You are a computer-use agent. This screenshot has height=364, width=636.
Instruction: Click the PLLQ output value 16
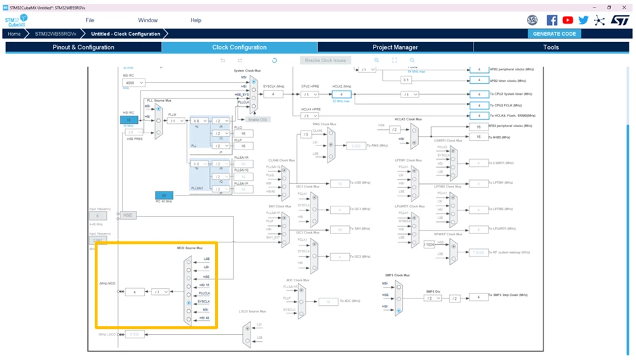[244, 133]
